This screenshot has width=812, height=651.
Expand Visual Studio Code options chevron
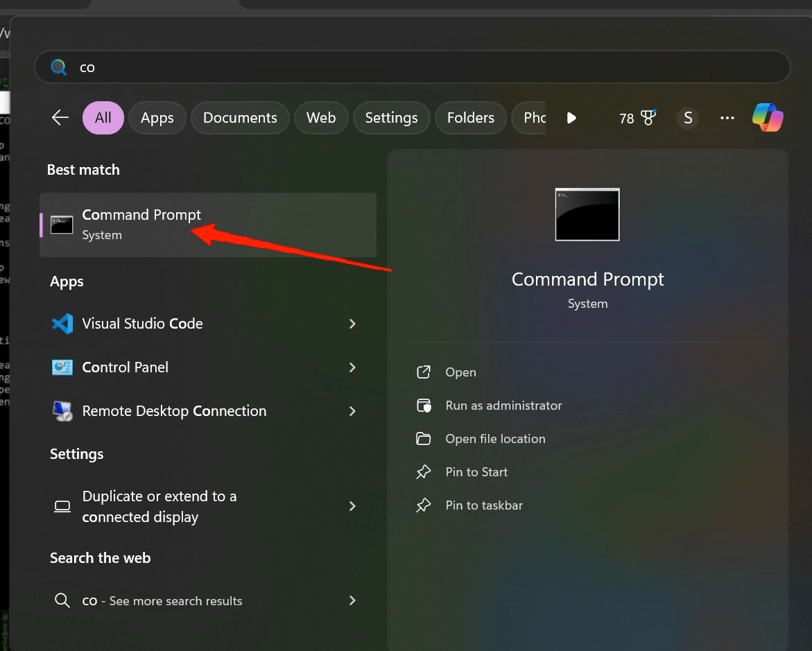pyautogui.click(x=353, y=324)
